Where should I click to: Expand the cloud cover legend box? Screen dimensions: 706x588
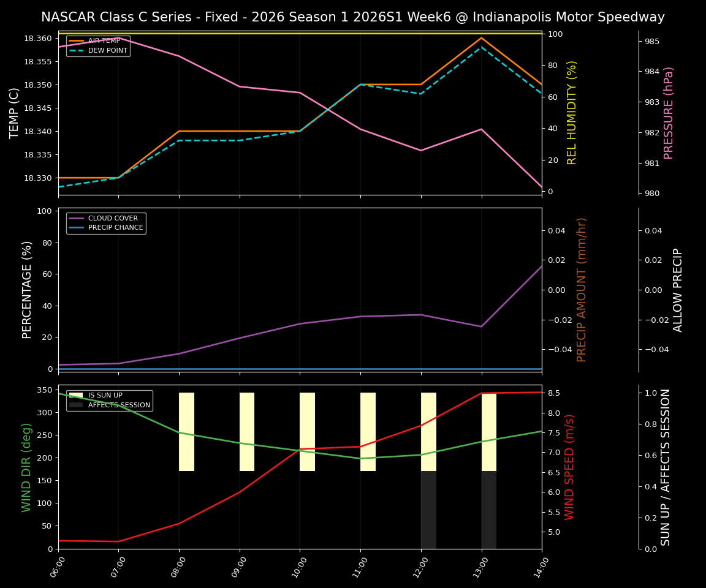click(105, 222)
